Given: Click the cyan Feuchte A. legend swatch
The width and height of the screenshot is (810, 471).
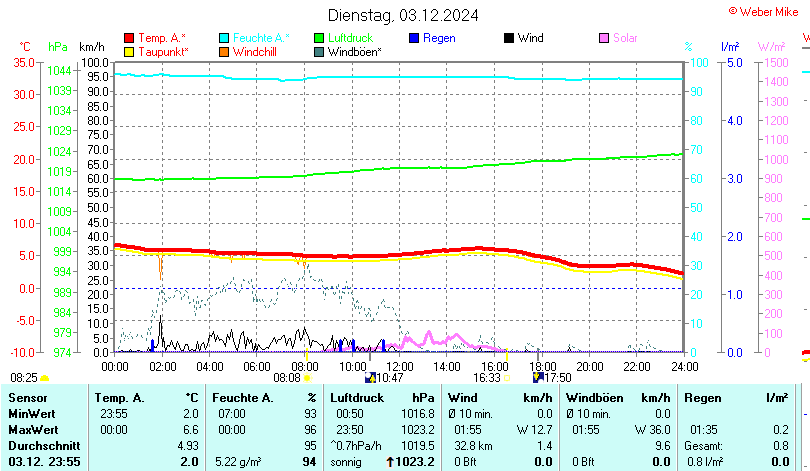Looking at the screenshot, I should pyautogui.click(x=224, y=38).
